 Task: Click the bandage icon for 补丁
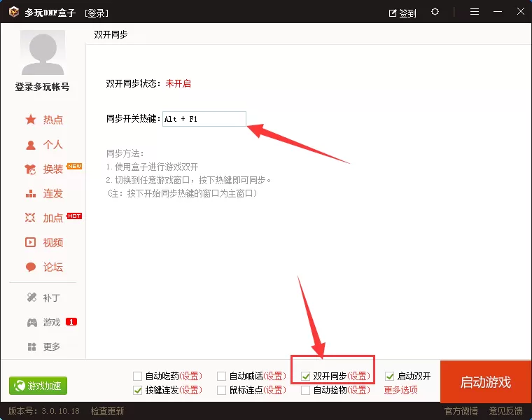pyautogui.click(x=31, y=297)
